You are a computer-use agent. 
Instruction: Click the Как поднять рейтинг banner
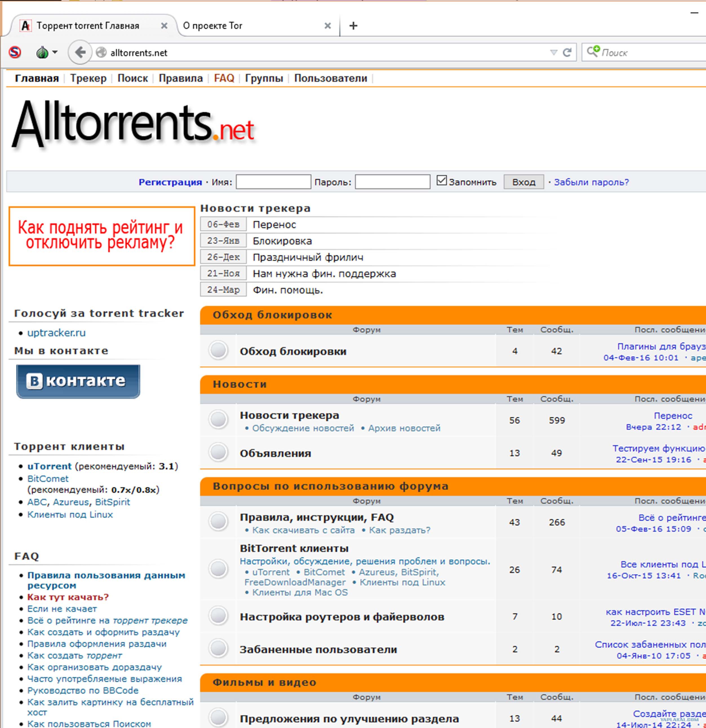click(x=102, y=236)
